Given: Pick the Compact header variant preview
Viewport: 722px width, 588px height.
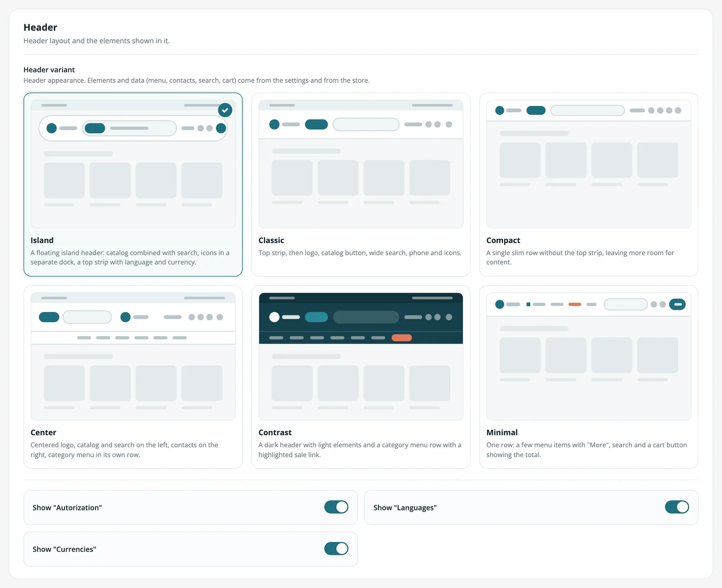Looking at the screenshot, I should [x=589, y=164].
